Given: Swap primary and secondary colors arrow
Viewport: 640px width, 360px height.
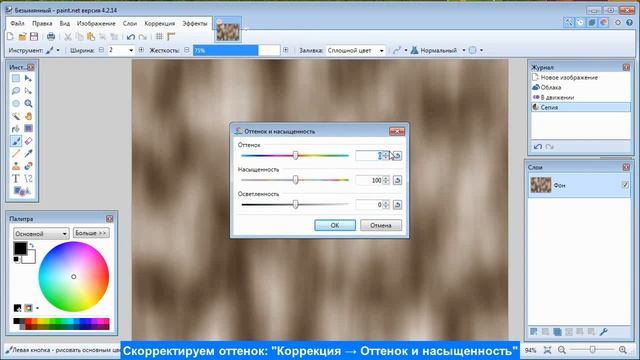Looking at the screenshot, I should (32, 245).
